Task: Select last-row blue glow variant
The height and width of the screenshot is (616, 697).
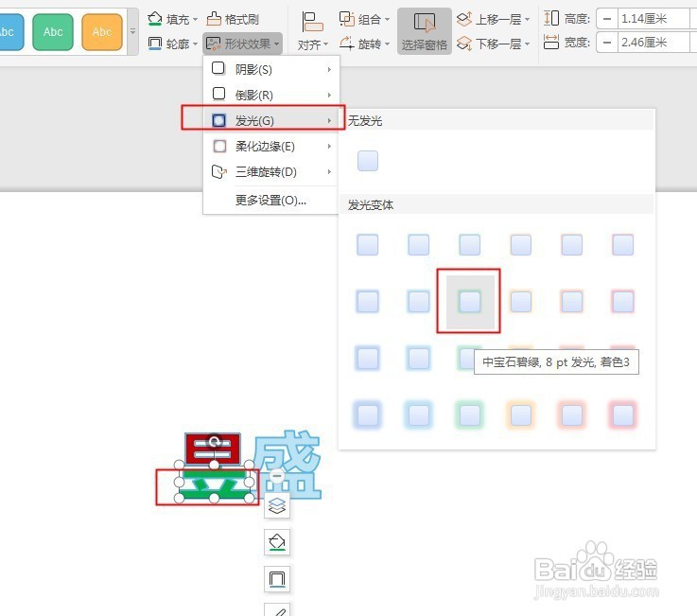Action: (368, 415)
